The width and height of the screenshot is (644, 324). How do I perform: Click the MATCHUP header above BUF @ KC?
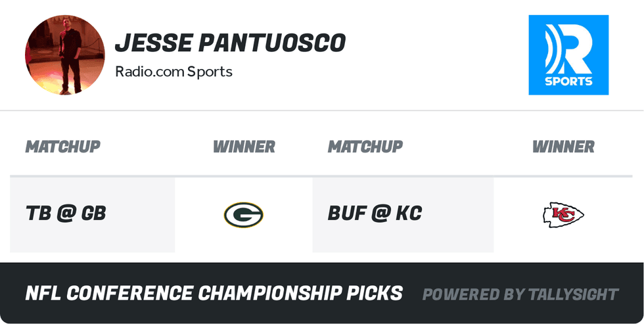coord(365,147)
